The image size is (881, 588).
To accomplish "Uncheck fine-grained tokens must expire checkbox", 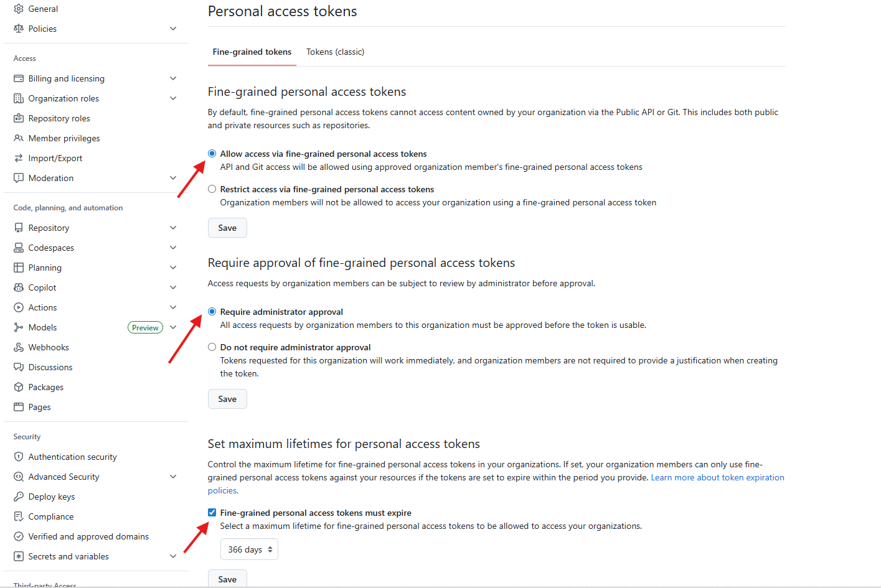I will click(212, 513).
